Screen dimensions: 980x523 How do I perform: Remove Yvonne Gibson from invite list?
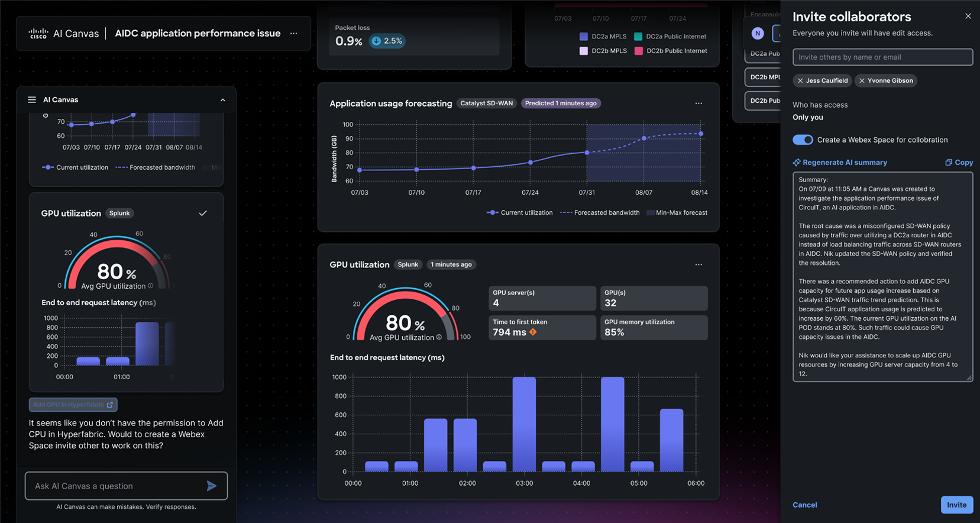pos(862,81)
